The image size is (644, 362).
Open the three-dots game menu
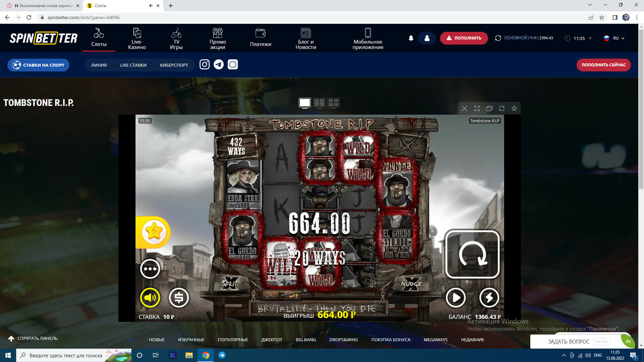(150, 269)
